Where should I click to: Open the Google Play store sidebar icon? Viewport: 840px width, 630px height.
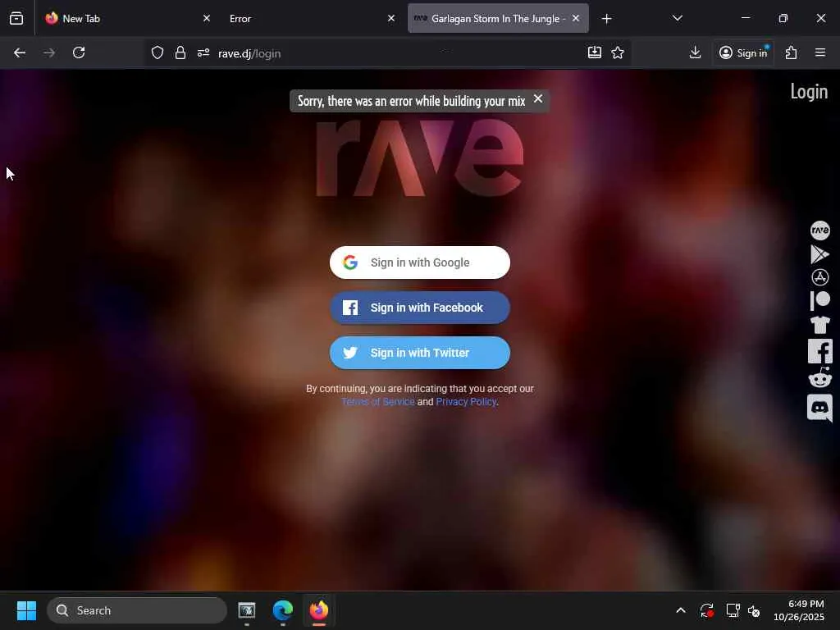819,254
